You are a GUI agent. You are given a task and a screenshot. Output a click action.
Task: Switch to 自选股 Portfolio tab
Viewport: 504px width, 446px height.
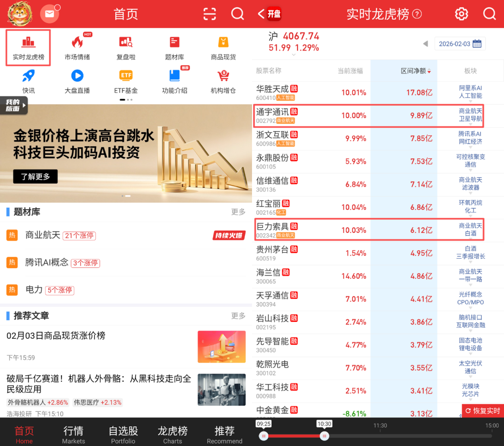coord(123,434)
